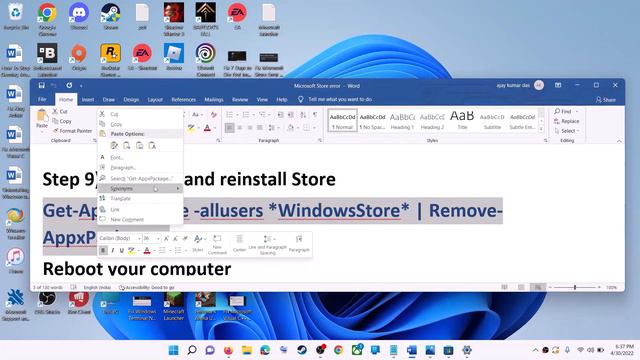Click the Numbering list icon in ribbon
Image resolution: width=640 pixels, height=360 pixels.
tap(246, 115)
